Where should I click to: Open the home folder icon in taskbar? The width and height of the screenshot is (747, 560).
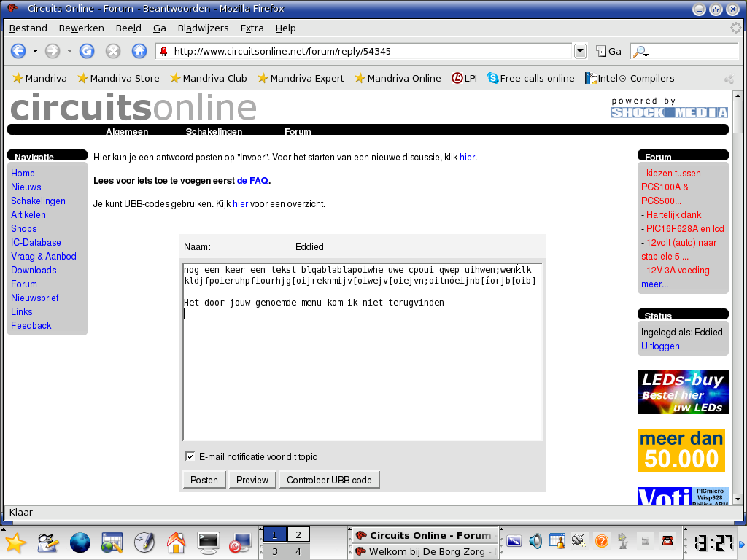click(176, 542)
